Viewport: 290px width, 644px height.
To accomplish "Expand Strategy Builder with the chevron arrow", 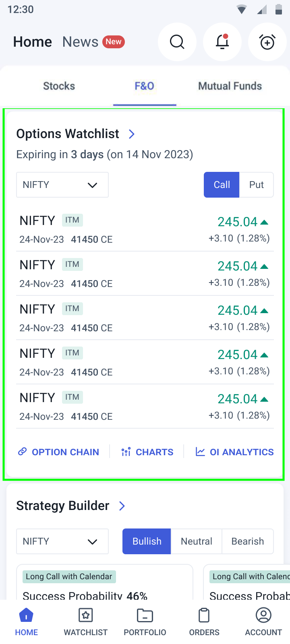I will 122,506.
